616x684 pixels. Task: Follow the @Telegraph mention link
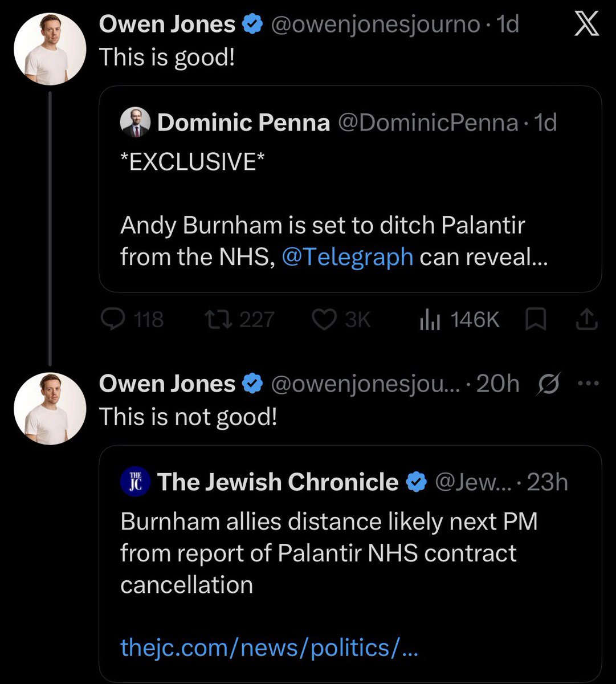coord(348,256)
